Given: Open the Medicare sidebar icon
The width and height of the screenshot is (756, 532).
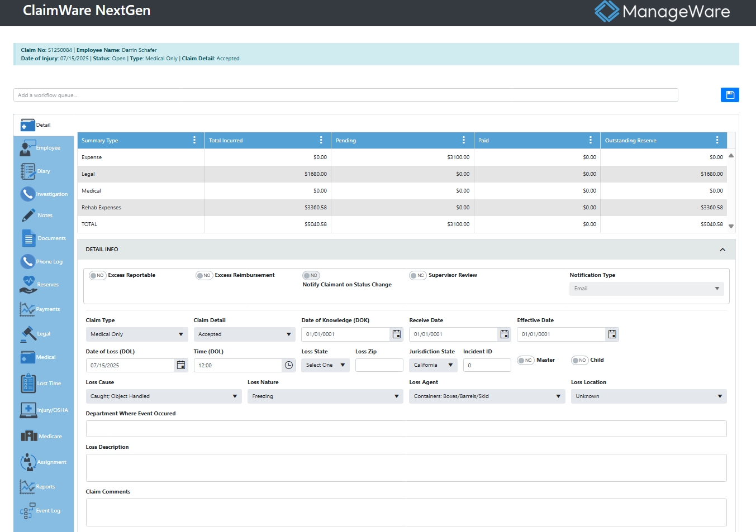Looking at the screenshot, I should pyautogui.click(x=29, y=436).
